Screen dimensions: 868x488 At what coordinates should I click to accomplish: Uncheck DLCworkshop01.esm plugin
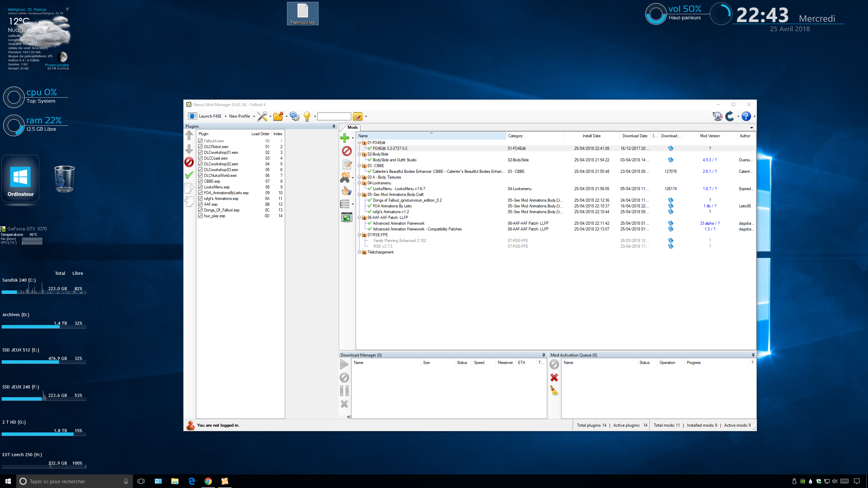click(200, 152)
